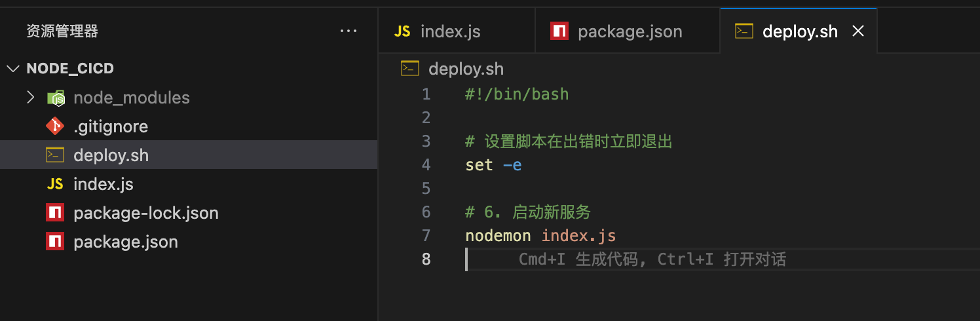
Task: Select deploy.sh in the file tree
Action: (x=111, y=155)
